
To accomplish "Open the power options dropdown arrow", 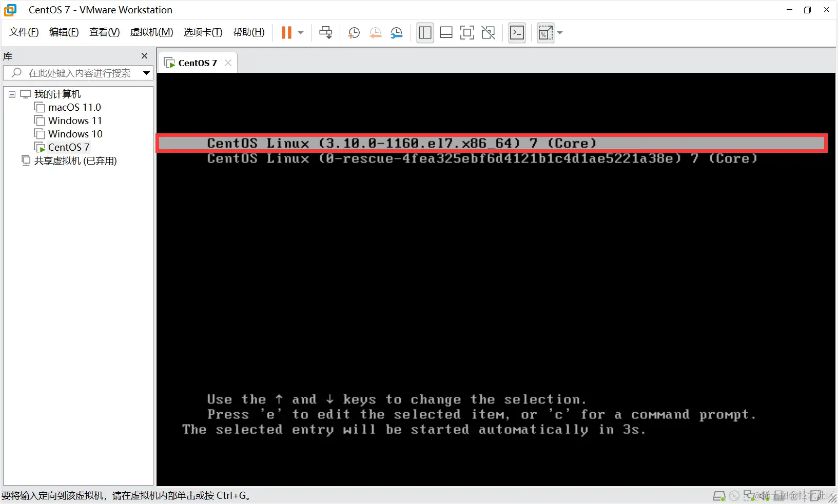I will 301,33.
